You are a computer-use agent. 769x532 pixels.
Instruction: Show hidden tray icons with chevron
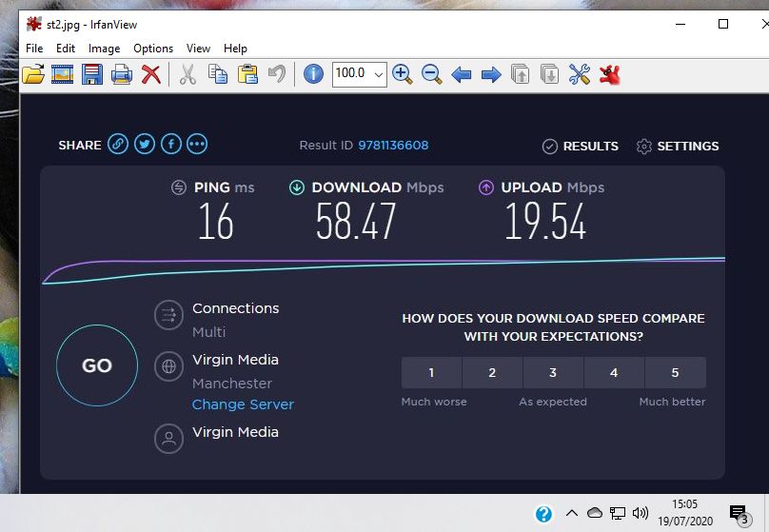tap(571, 513)
